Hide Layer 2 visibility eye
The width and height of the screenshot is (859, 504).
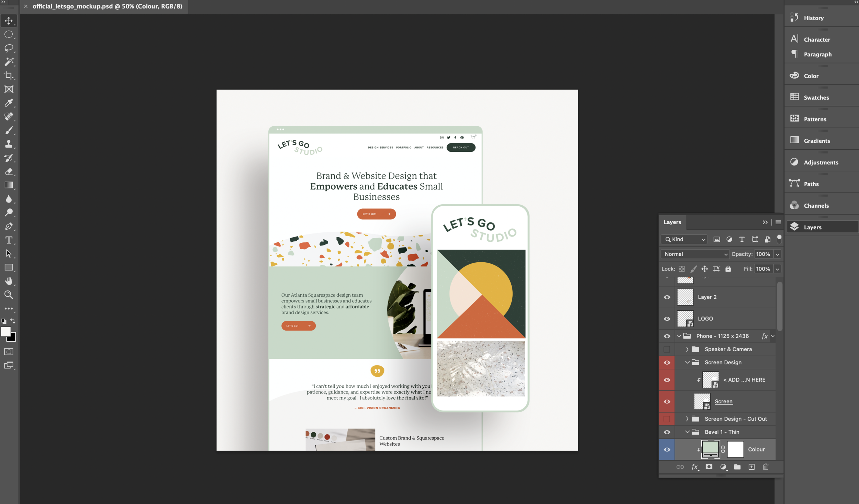pyautogui.click(x=667, y=297)
